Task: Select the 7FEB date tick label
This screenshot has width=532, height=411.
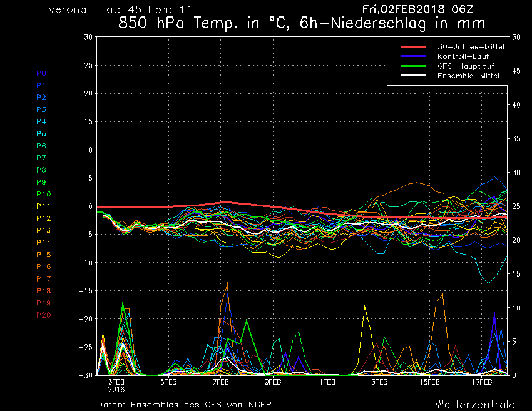Action: [221, 382]
